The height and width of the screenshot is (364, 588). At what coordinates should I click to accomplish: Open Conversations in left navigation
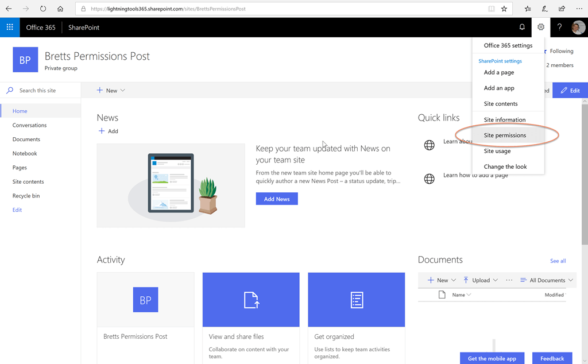coord(29,125)
